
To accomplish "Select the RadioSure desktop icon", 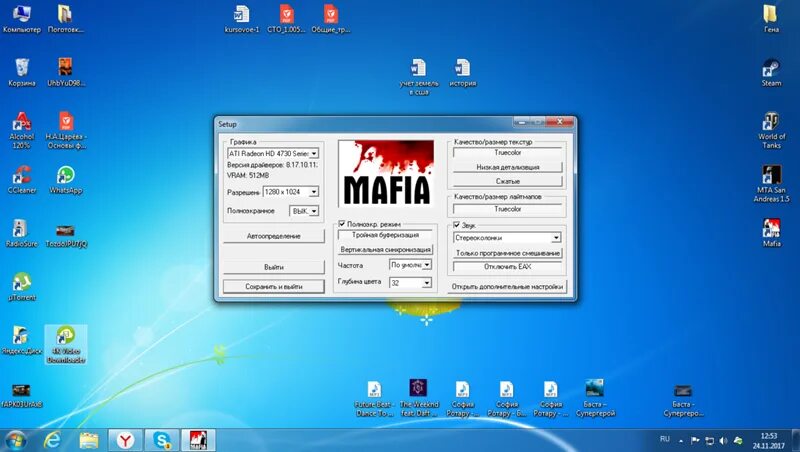I will (x=21, y=233).
